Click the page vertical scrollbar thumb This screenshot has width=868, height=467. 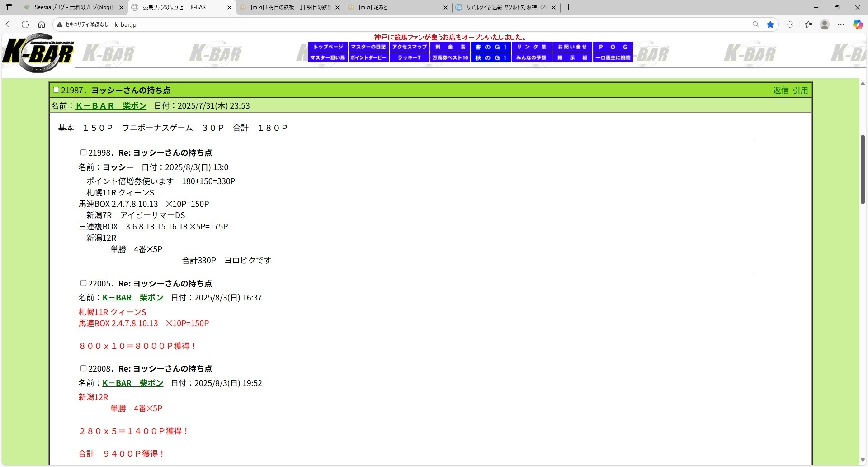863,169
